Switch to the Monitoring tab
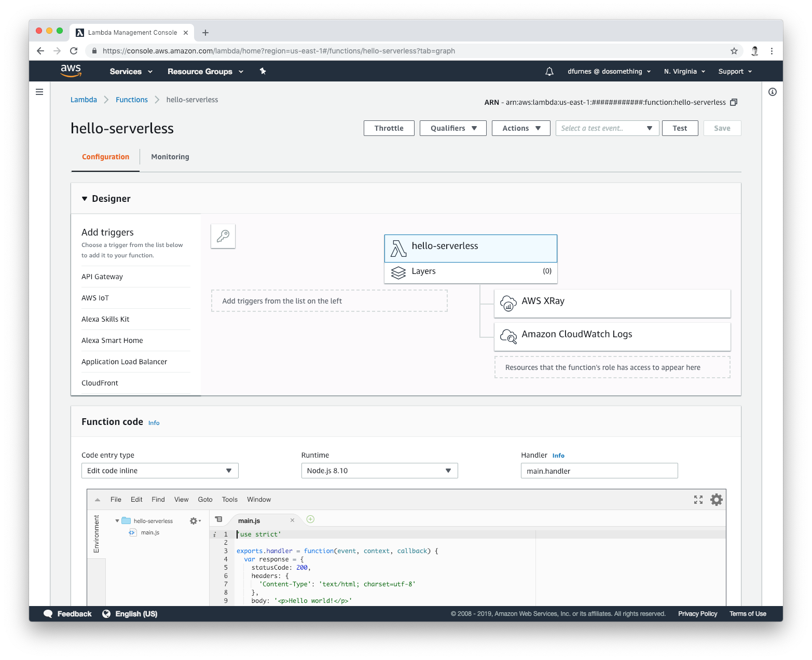The height and width of the screenshot is (660, 812). [170, 157]
